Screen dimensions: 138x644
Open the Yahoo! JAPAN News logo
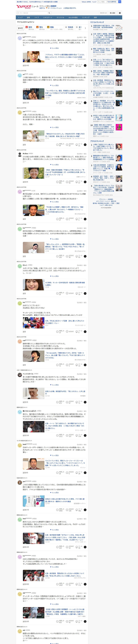click(x=28, y=7)
